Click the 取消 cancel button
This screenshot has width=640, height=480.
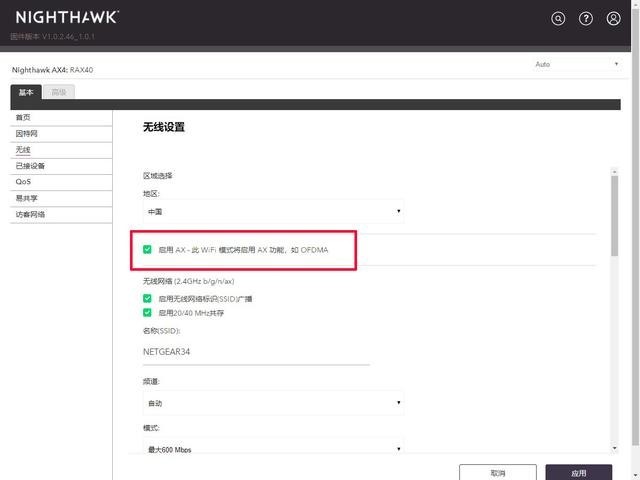pyautogui.click(x=498, y=473)
